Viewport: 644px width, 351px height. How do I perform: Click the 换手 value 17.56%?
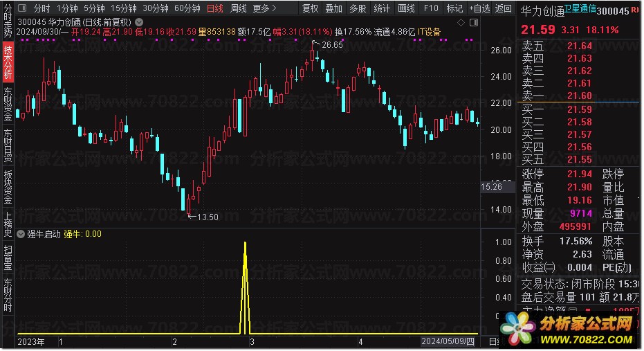pyautogui.click(x=576, y=241)
